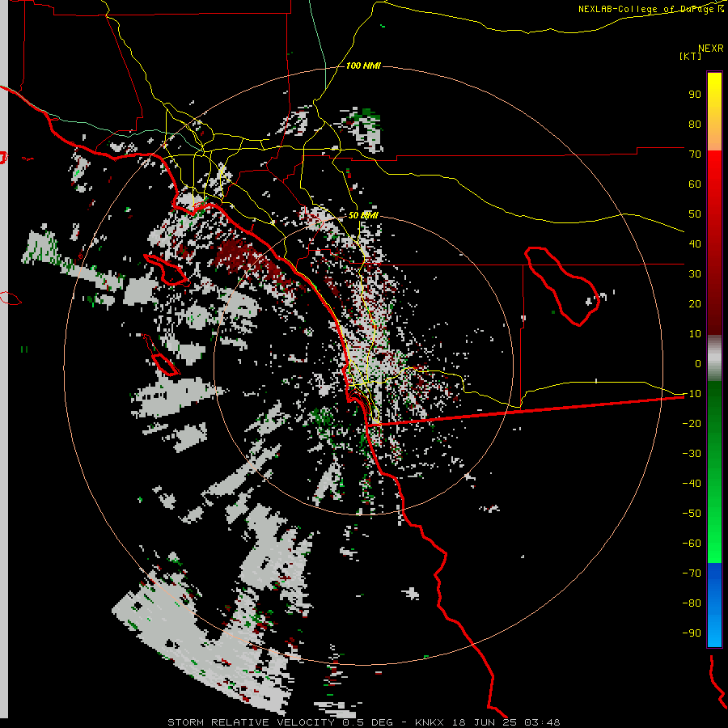Click the [KT] units label above the scale

(x=691, y=56)
